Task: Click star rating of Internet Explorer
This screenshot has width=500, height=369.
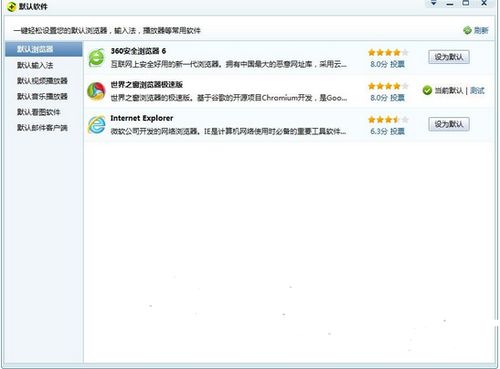Action: pos(388,119)
